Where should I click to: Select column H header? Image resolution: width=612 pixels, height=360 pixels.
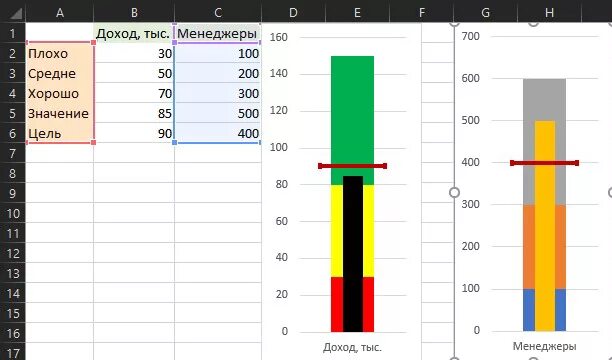tap(549, 13)
